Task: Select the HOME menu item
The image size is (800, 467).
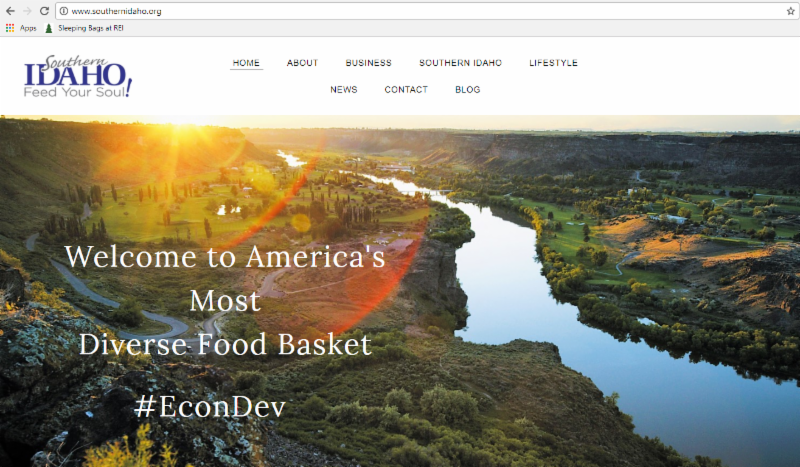Action: point(246,63)
